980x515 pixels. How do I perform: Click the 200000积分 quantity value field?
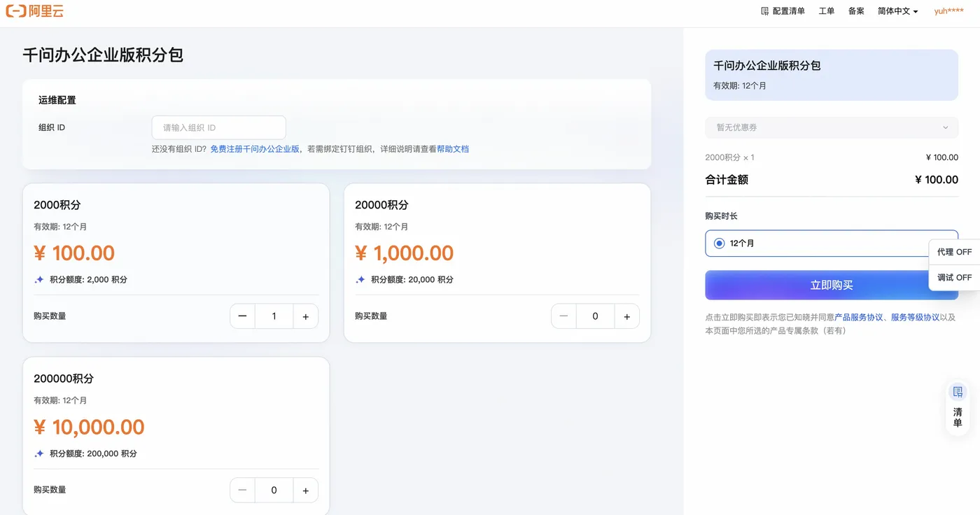[x=274, y=491]
